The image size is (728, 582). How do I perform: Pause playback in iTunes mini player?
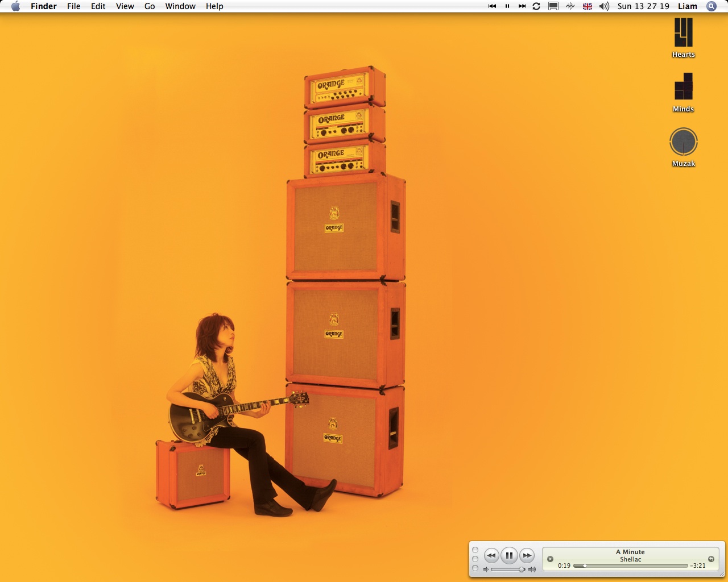pos(509,555)
